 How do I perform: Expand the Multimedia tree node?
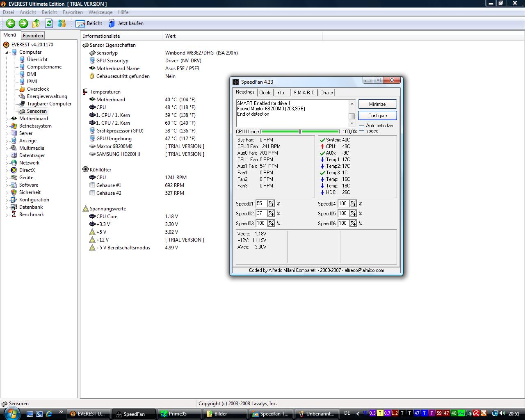click(x=7, y=148)
